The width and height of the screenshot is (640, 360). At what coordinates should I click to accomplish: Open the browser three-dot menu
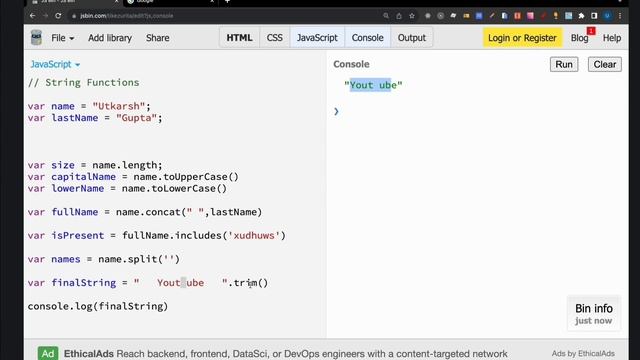[x=620, y=16]
